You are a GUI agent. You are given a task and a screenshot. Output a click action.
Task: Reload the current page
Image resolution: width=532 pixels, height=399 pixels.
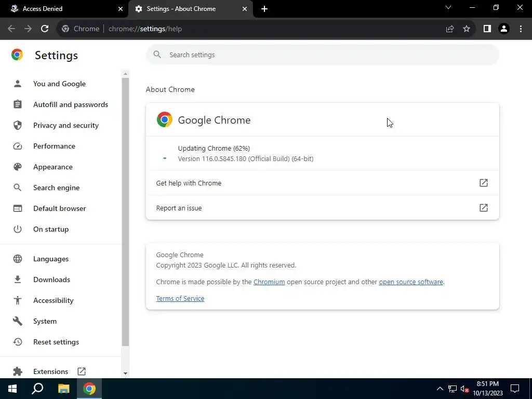pyautogui.click(x=45, y=29)
